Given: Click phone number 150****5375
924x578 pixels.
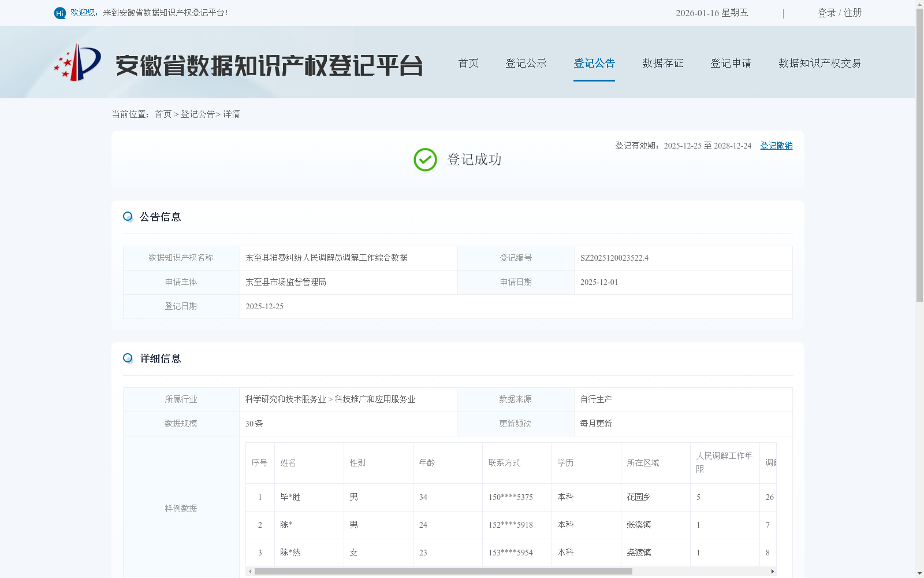Looking at the screenshot, I should [x=511, y=497].
